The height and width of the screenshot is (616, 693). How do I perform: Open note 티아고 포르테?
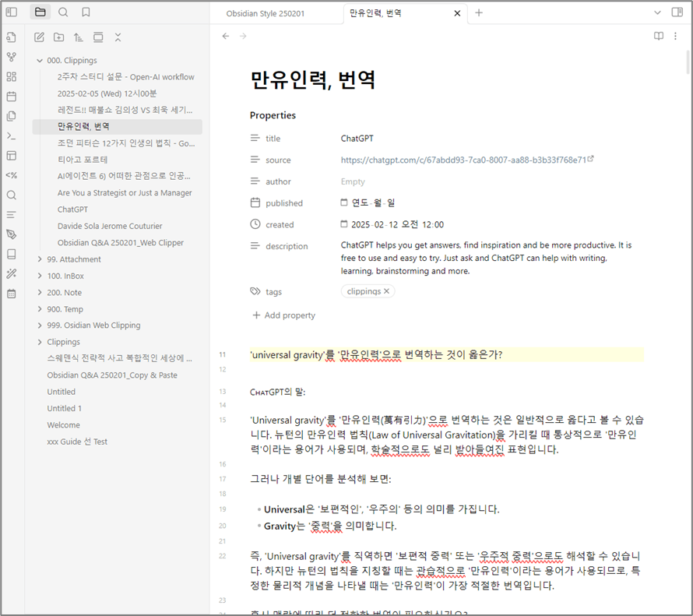pyautogui.click(x=83, y=160)
